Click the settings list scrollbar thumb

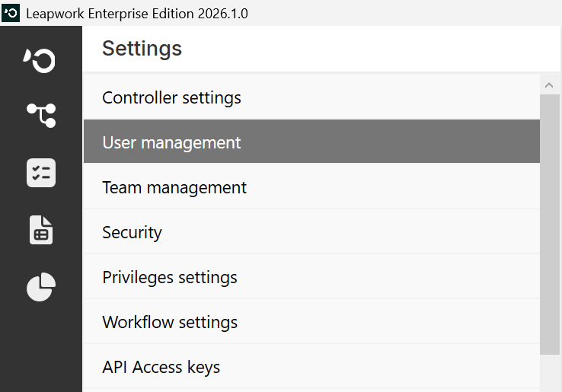pyautogui.click(x=550, y=225)
